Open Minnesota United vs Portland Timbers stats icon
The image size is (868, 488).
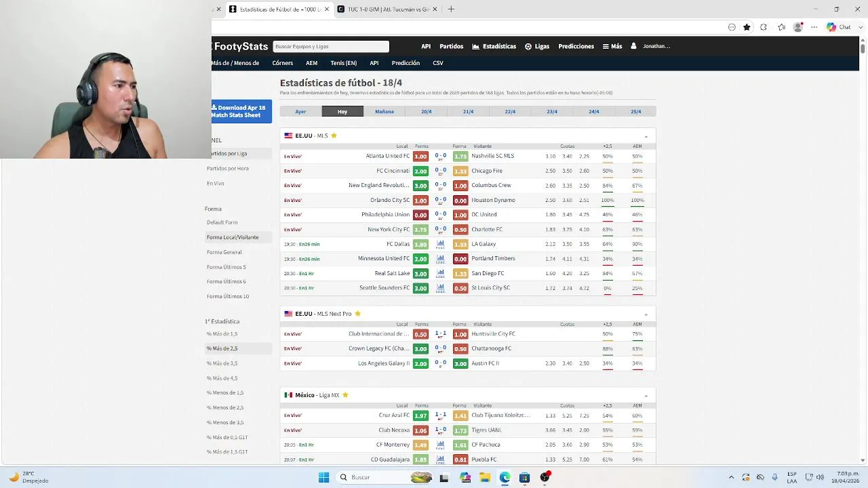[440, 258]
